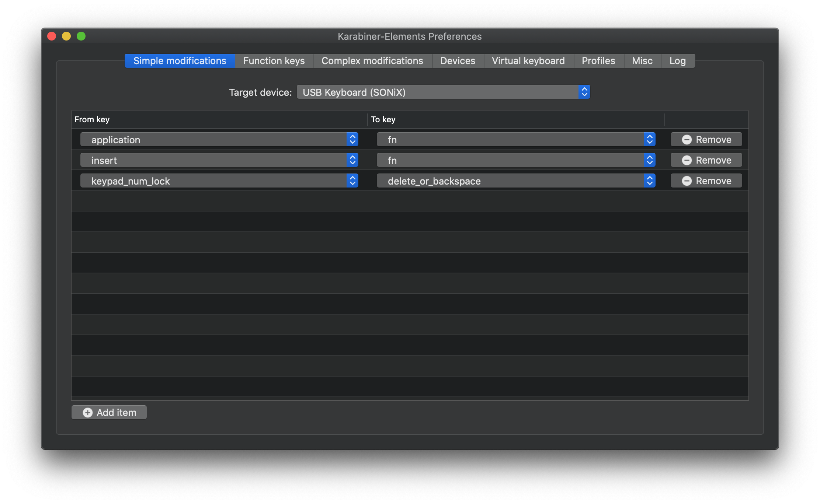Click the From key column header
The width and height of the screenshot is (820, 504).
click(x=92, y=119)
